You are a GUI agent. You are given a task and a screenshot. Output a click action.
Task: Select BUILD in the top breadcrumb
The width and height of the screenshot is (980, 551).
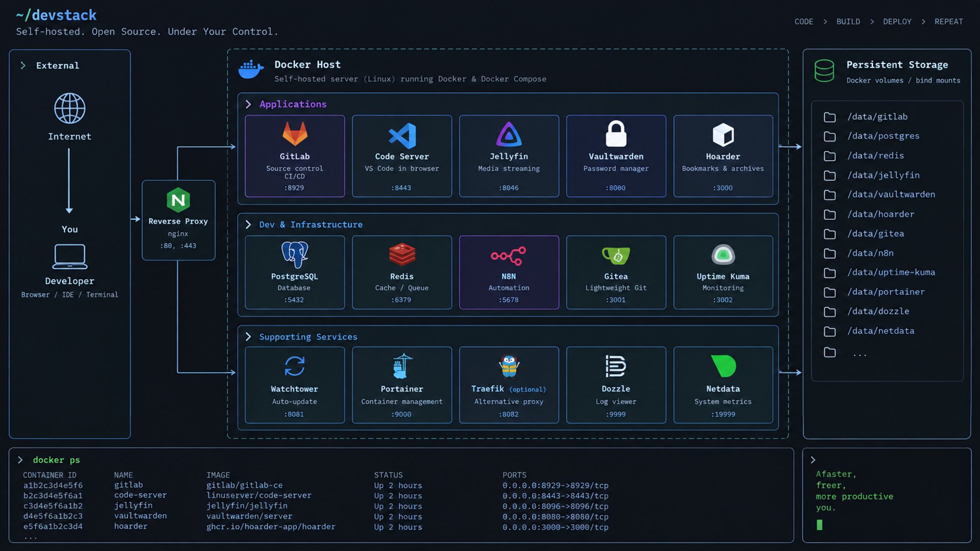coord(848,22)
